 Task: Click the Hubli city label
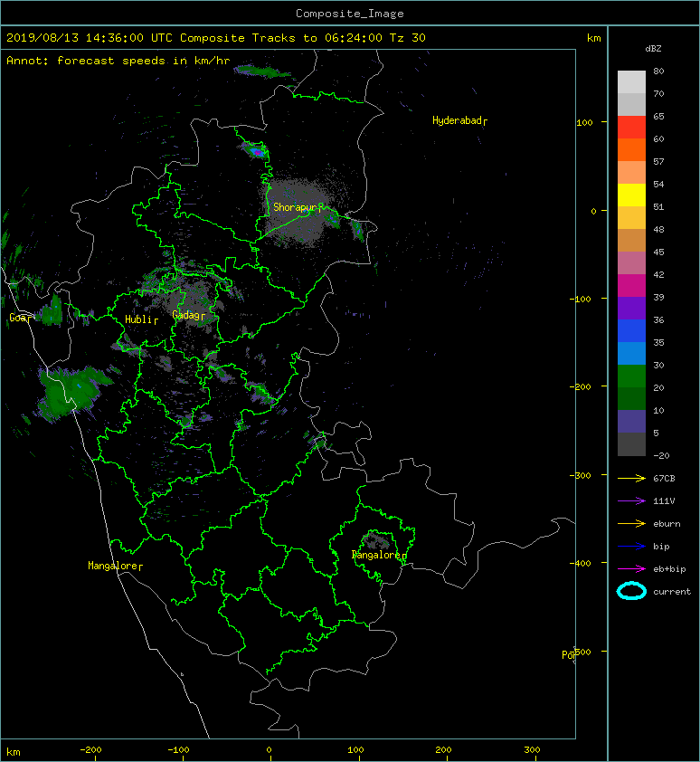click(139, 319)
